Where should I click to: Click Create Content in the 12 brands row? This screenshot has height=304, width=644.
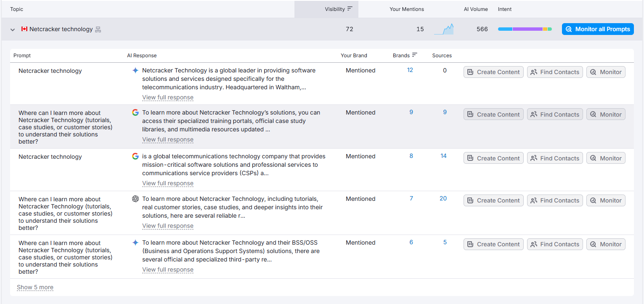click(x=493, y=72)
